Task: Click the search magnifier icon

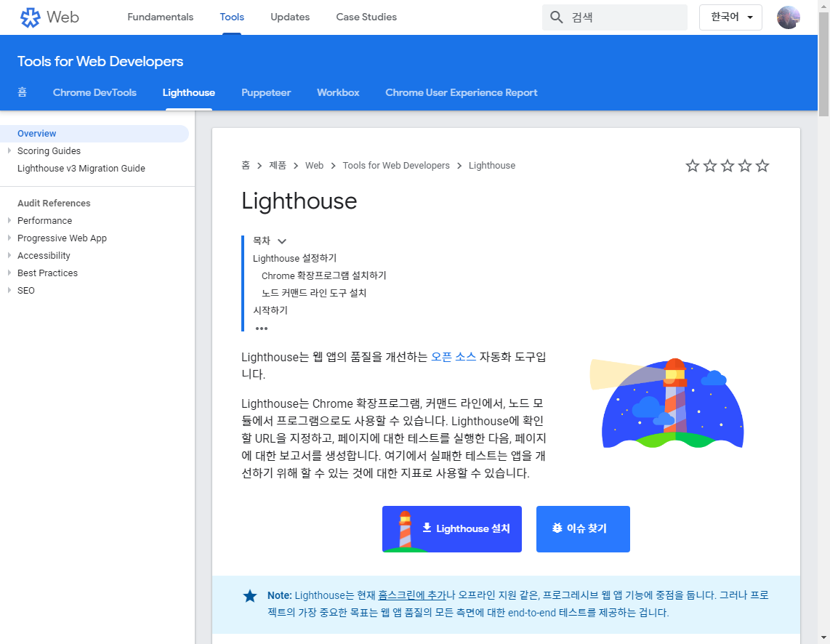Action: 556,17
